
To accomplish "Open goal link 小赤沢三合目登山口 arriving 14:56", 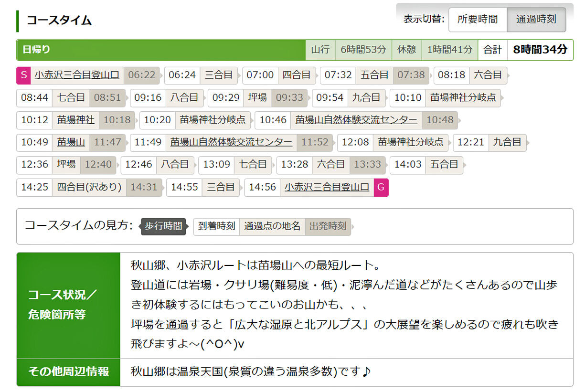I will pos(327,187).
